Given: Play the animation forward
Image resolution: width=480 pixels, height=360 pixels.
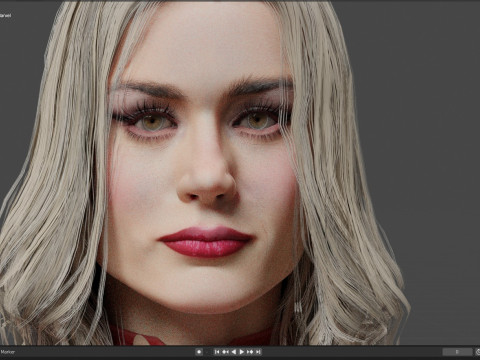Looking at the screenshot, I should pos(242,352).
